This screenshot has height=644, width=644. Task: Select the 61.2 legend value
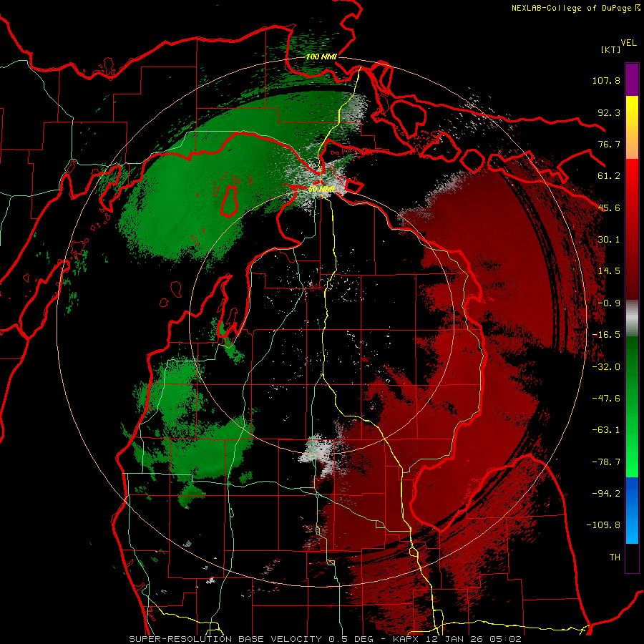click(609, 176)
